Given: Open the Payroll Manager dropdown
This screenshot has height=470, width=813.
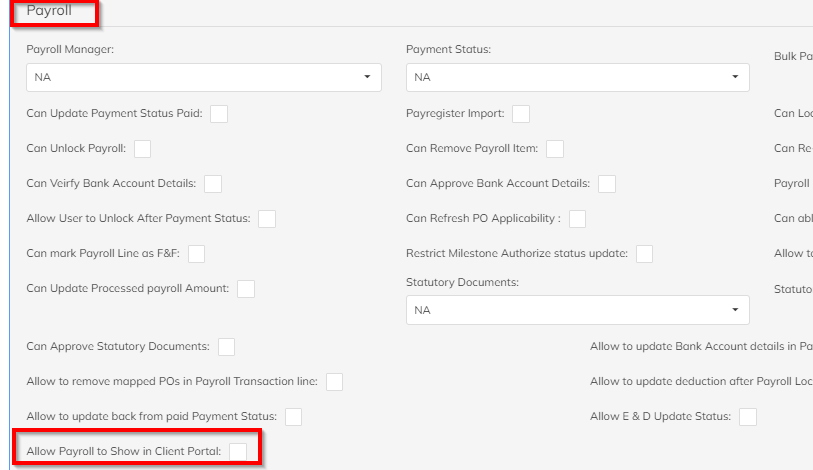Looking at the screenshot, I should pyautogui.click(x=203, y=77).
